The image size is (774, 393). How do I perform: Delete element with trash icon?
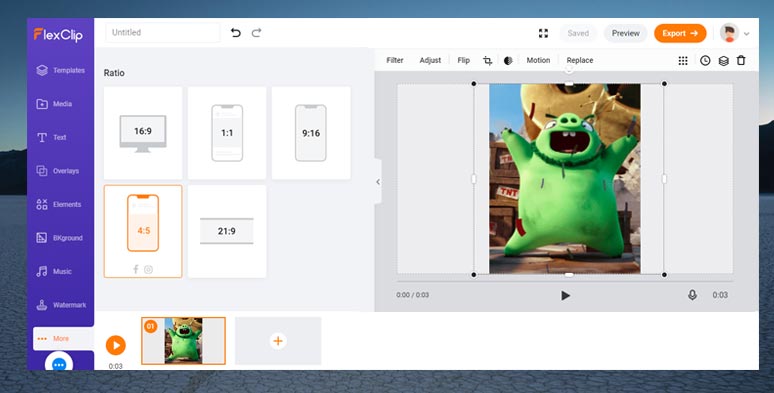pos(741,60)
